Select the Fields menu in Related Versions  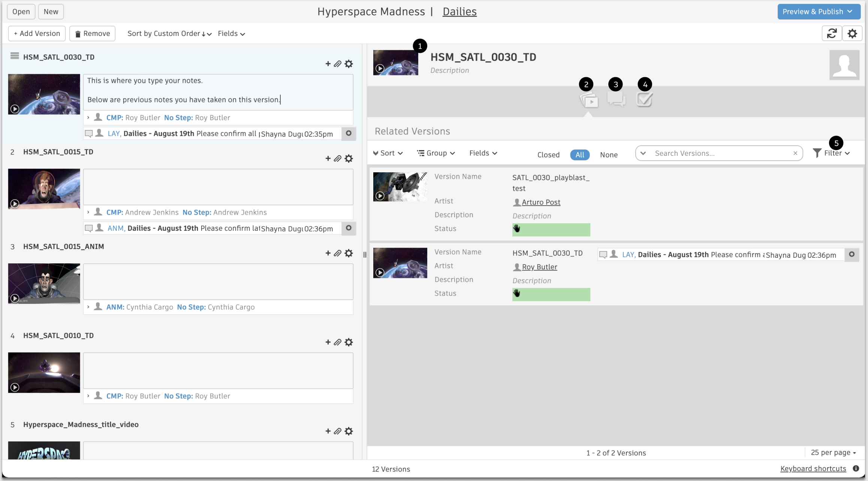(x=483, y=153)
